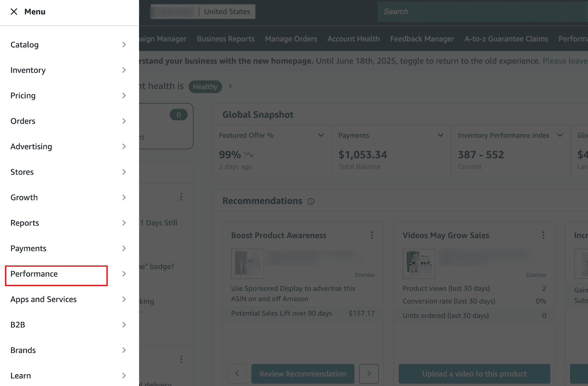Expand the Learn submenu chevron
The image size is (588, 386).
[x=124, y=376]
